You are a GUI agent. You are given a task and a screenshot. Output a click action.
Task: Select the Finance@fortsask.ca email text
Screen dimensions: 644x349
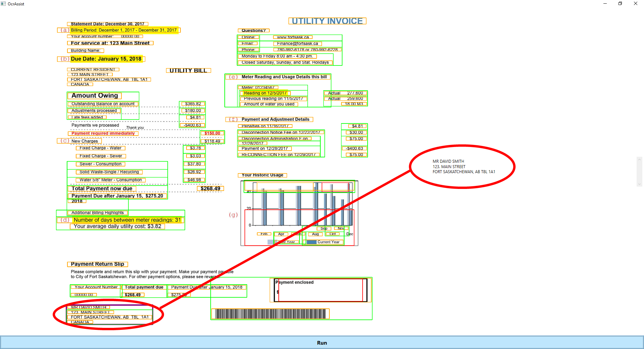click(298, 44)
